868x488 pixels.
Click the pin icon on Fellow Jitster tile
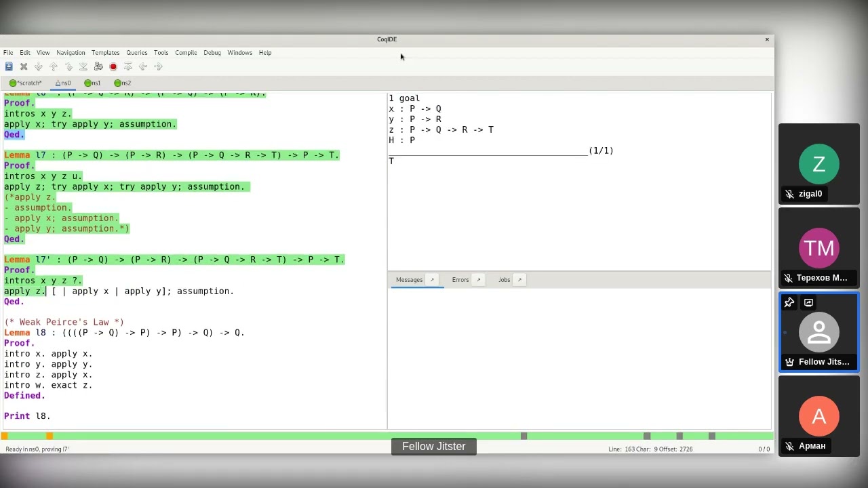coord(789,303)
